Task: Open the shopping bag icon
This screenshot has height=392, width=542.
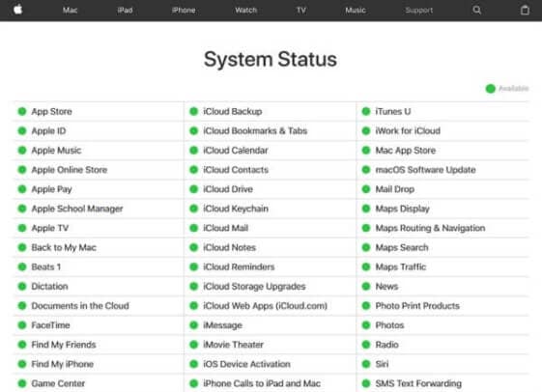Action: pyautogui.click(x=525, y=10)
